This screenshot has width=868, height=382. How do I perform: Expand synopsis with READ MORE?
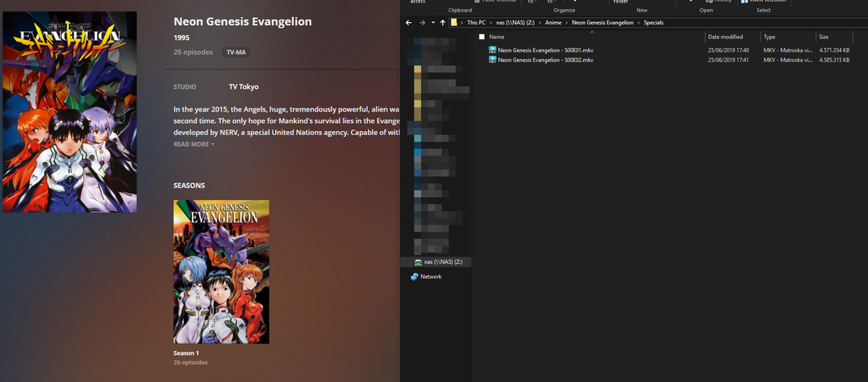194,144
